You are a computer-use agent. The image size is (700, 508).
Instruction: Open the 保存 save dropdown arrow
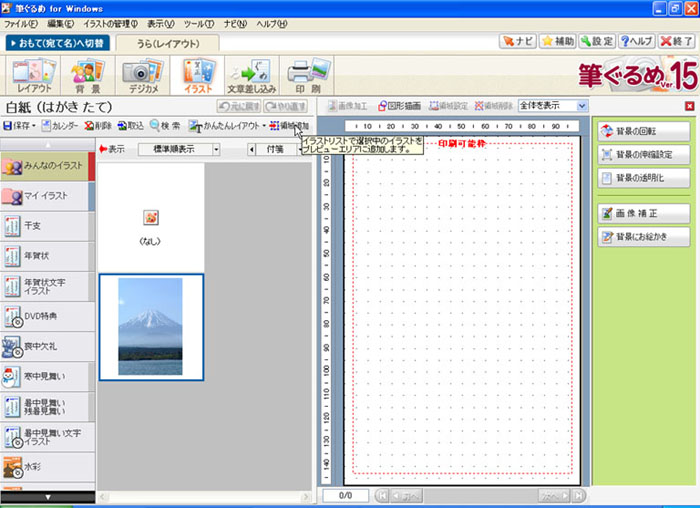click(x=38, y=126)
